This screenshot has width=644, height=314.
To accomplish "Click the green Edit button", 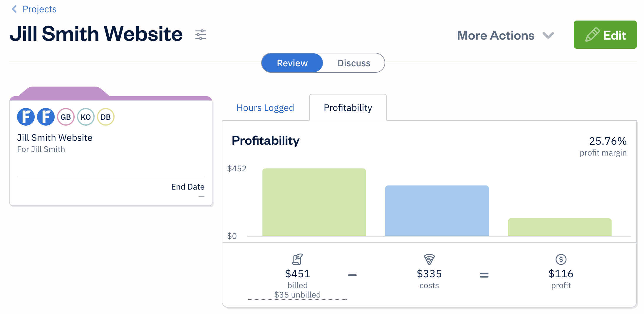I will 605,35.
